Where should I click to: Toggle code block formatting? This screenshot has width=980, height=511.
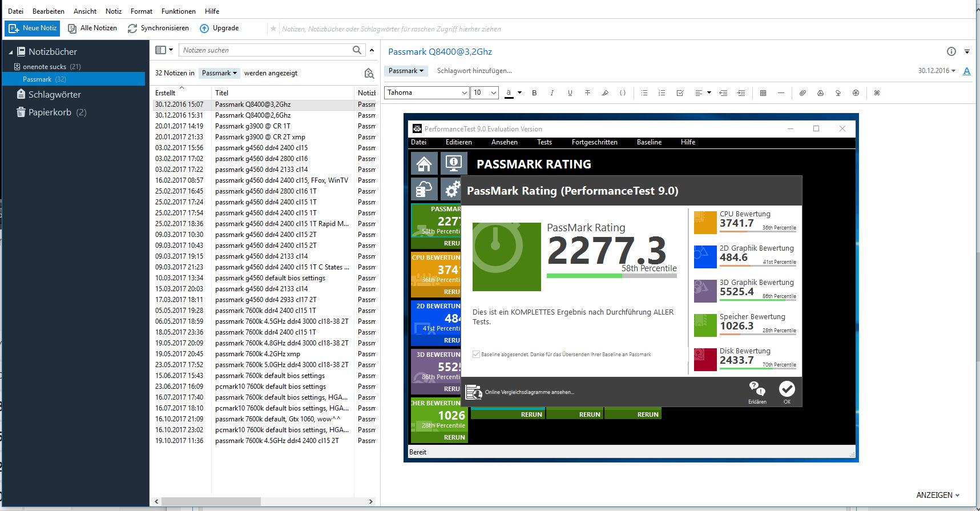pos(623,93)
